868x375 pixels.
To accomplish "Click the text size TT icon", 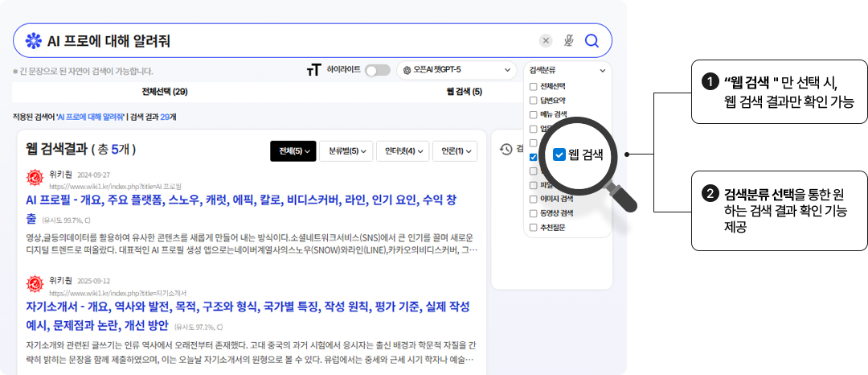I will (x=313, y=71).
